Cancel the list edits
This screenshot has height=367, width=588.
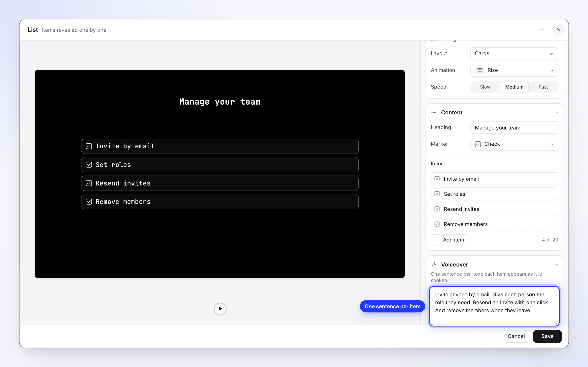516,336
